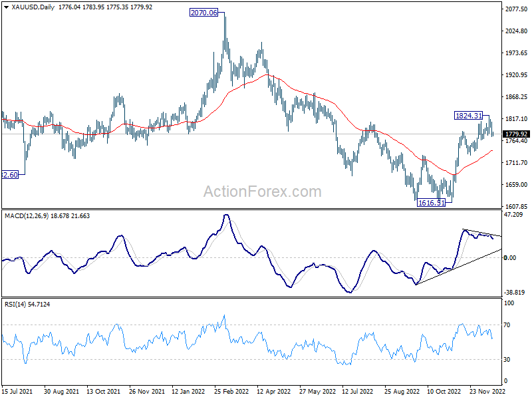Select the RSI 30 level label
Image resolution: width=532 pixels, height=399 pixels.
[x=507, y=359]
